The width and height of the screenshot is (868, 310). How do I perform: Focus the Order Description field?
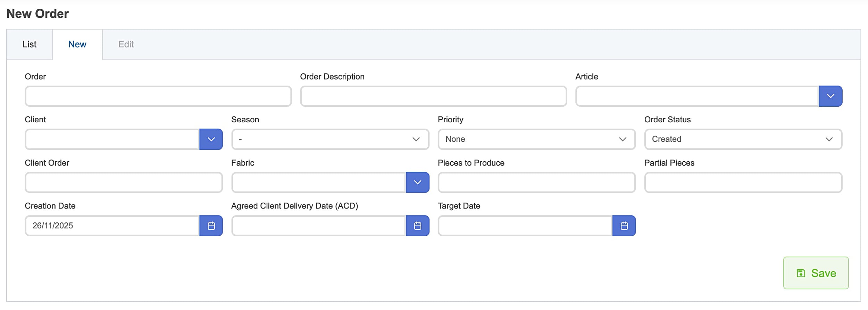[x=433, y=96]
